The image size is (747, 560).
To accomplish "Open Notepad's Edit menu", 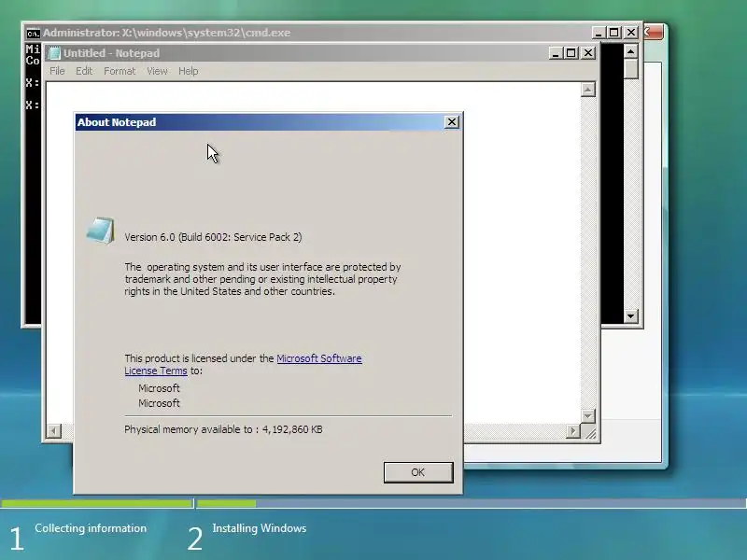I will 84,71.
